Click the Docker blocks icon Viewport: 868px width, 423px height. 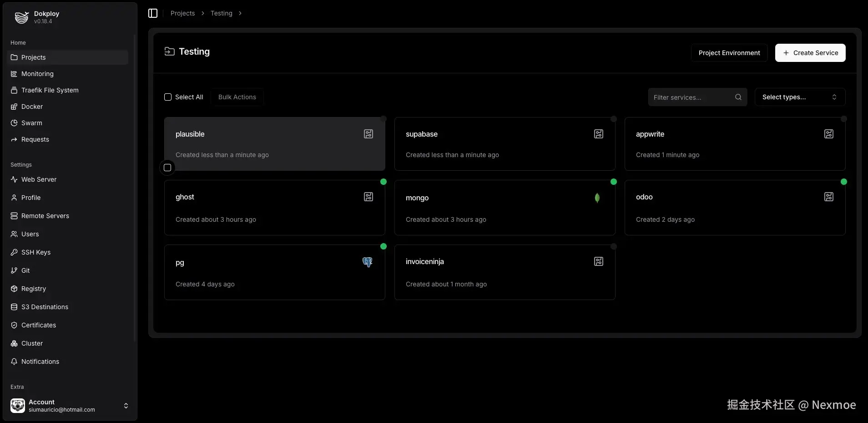click(x=14, y=107)
